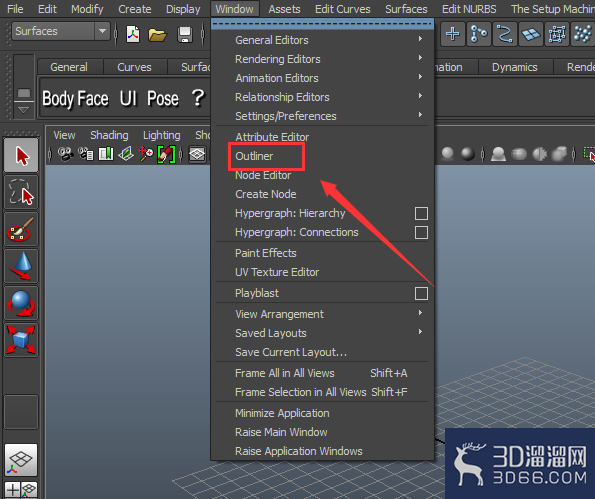The height and width of the screenshot is (499, 595).
Task: Choose Create Node from the menu
Action: [x=266, y=194]
